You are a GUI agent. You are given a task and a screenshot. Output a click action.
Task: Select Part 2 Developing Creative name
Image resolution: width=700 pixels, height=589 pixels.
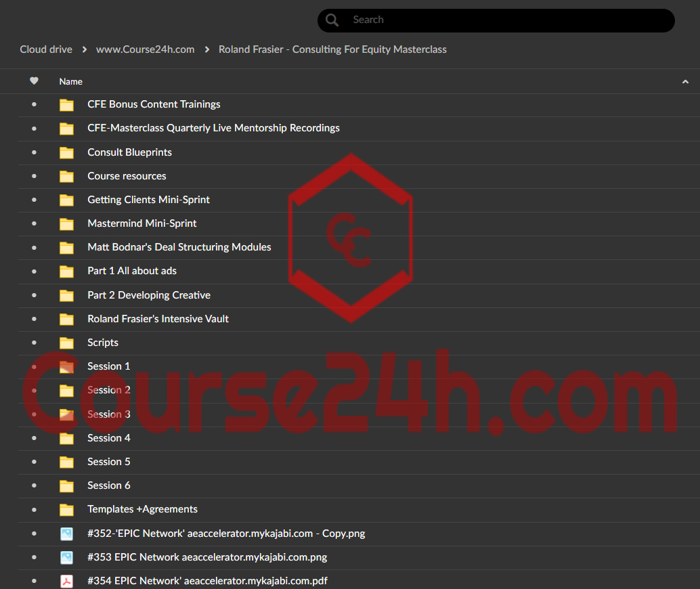(149, 295)
